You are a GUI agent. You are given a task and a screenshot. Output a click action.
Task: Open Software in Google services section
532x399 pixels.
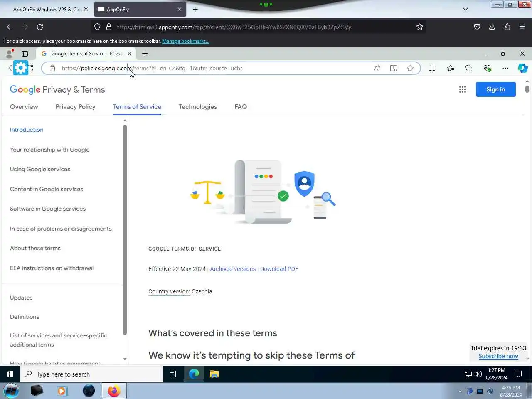48,209
